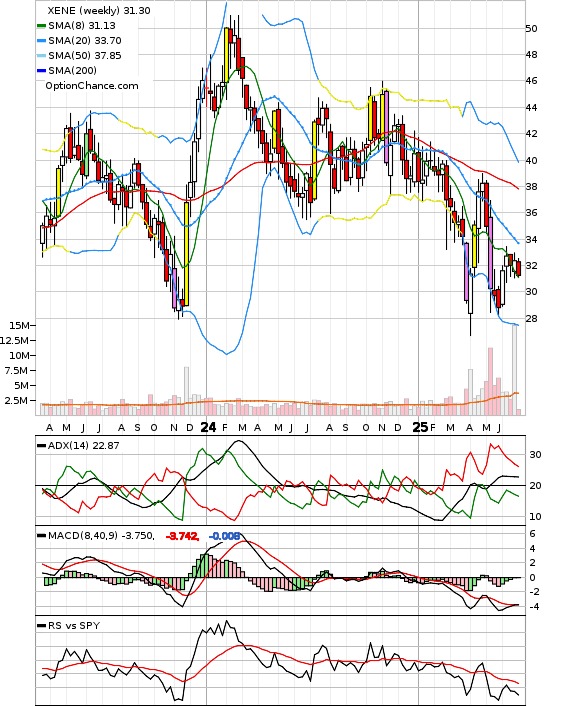Click the SMA(20) 33.70 legend text

pos(85,41)
